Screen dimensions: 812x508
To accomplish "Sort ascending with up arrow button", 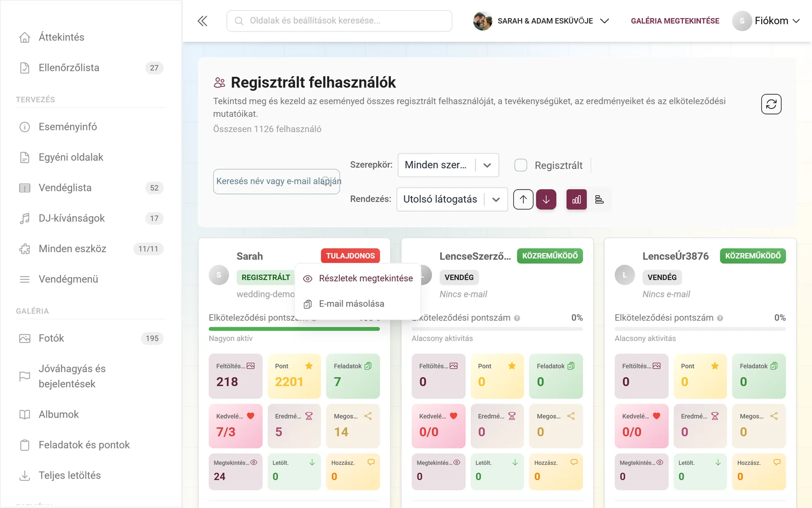I will (x=523, y=199).
